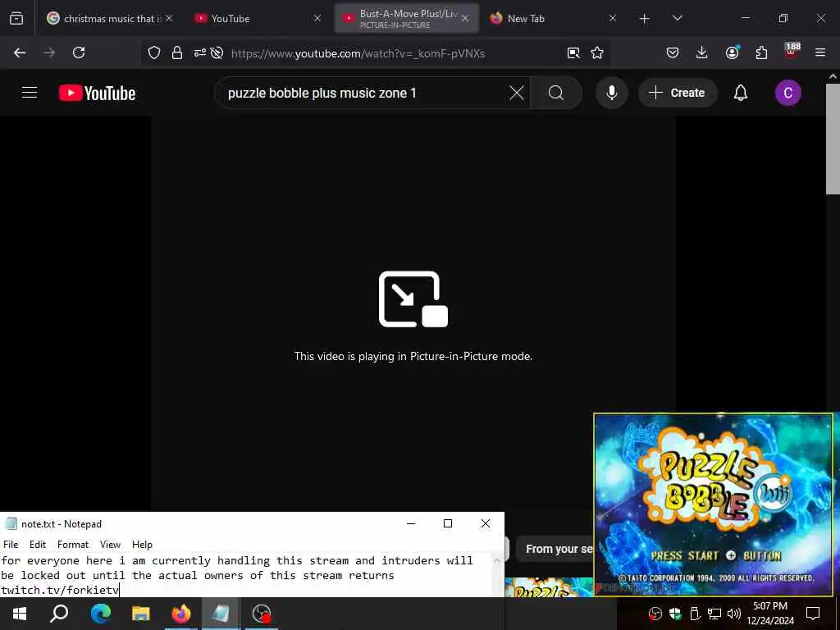The height and width of the screenshot is (630, 840).
Task: Close the New Tab tab
Action: [612, 18]
